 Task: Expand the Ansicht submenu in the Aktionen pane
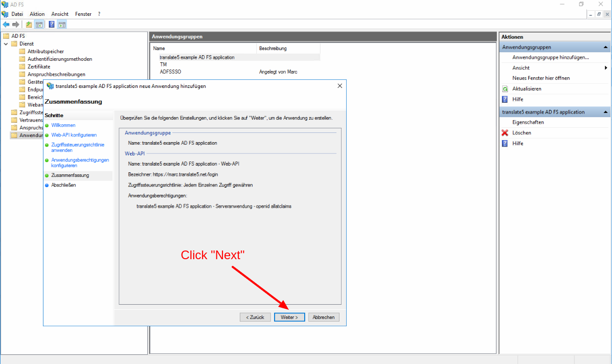[606, 68]
